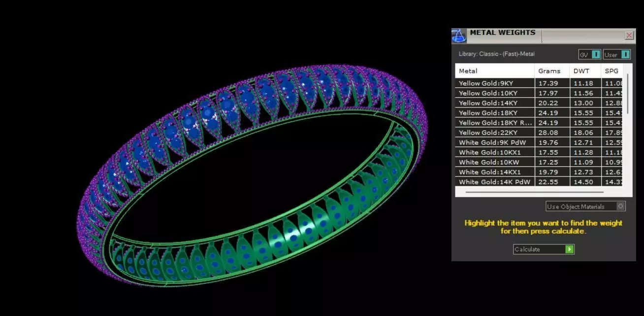The image size is (644, 316).
Task: Select the Yellow Gold:14KY row
Action: (x=539, y=103)
